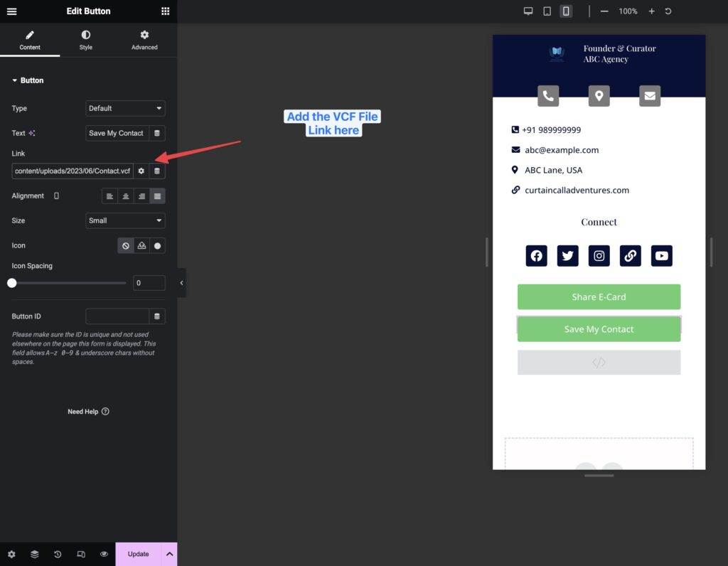The height and width of the screenshot is (566, 728).
Task: Toggle preview changes eye icon
Action: [x=104, y=555]
